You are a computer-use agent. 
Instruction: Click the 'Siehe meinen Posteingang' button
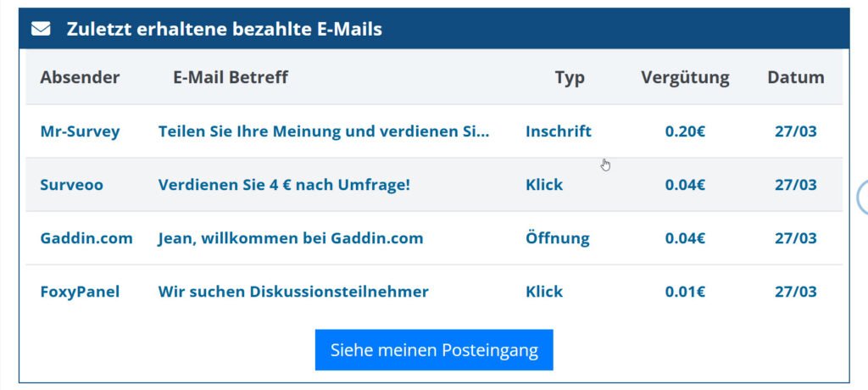pyautogui.click(x=434, y=350)
